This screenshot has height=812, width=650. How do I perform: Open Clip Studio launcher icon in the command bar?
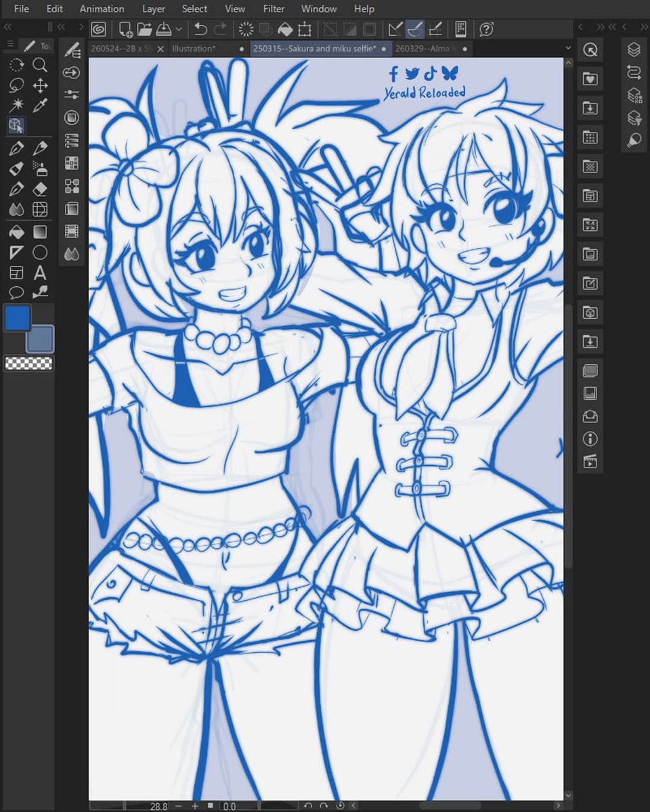click(98, 29)
